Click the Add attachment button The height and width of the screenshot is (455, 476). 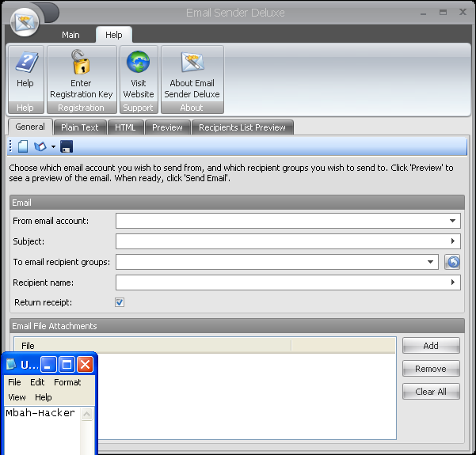pos(431,346)
